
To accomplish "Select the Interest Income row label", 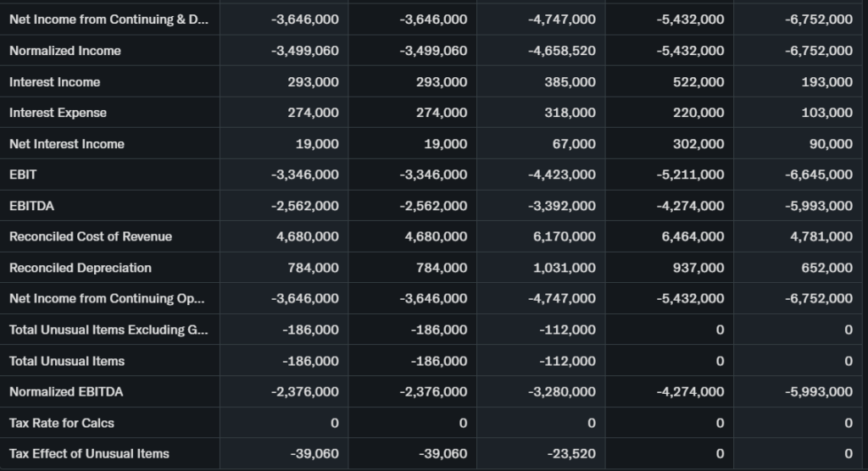I will point(55,82).
